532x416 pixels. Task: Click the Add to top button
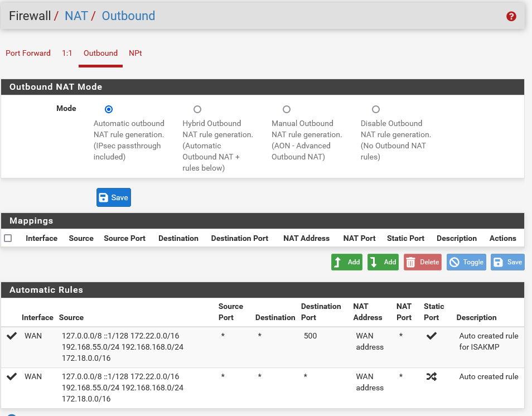[x=346, y=262]
